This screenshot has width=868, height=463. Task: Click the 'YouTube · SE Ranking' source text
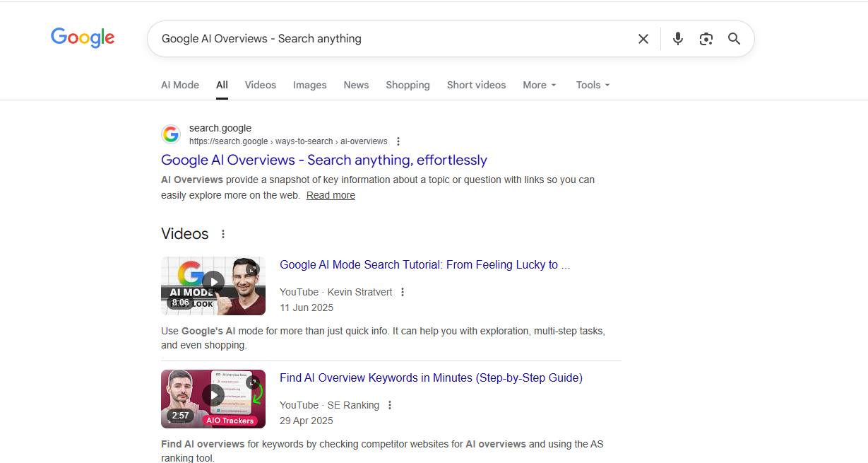(x=329, y=405)
